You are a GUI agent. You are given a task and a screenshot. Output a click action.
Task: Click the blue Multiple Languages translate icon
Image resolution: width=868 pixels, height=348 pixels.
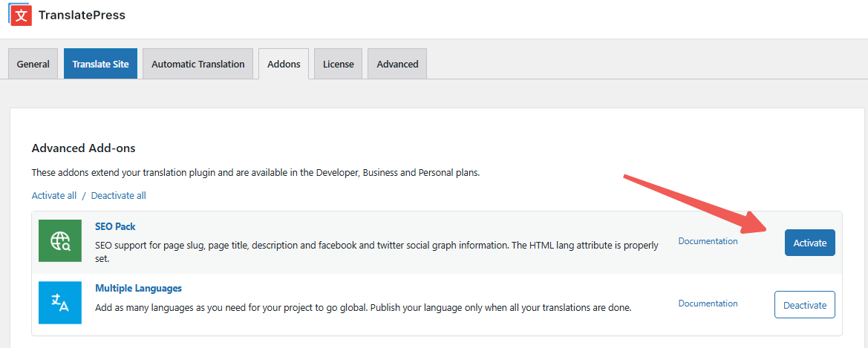click(60, 302)
